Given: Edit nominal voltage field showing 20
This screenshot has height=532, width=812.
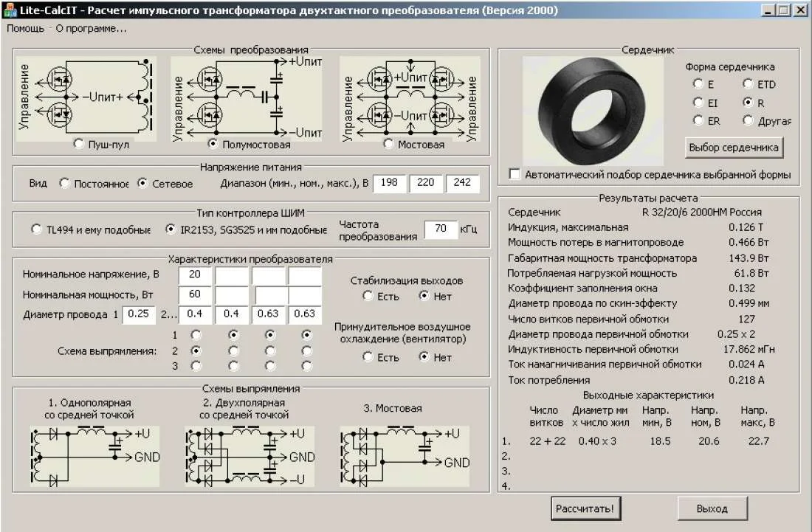Looking at the screenshot, I should pos(195,274).
